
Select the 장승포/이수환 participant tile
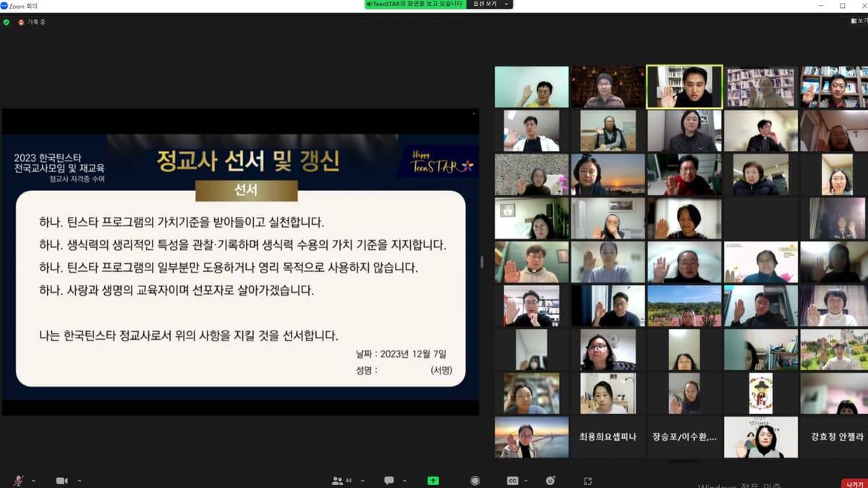click(684, 437)
